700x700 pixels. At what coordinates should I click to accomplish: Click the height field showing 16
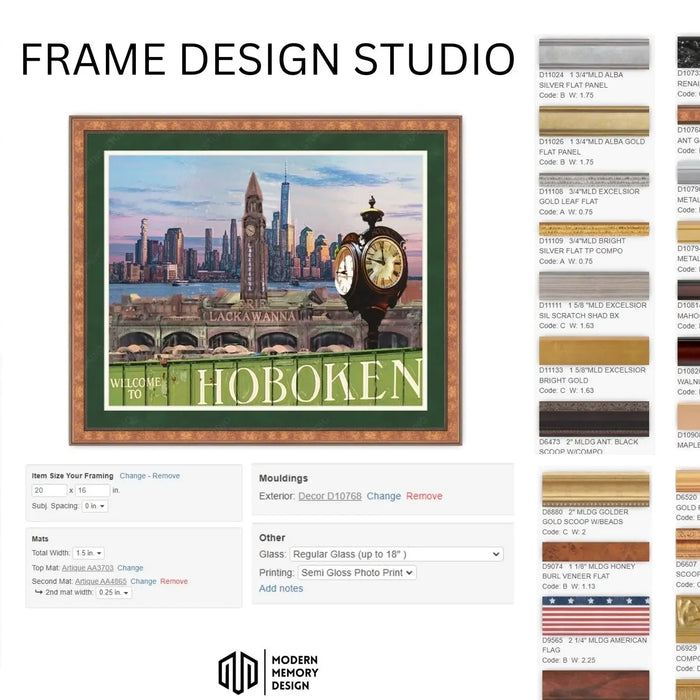coord(92,490)
